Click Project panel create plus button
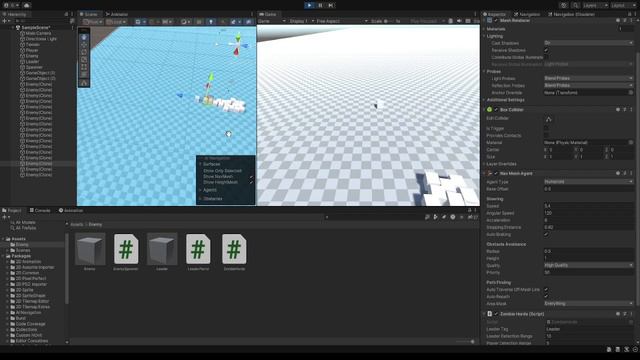Screen dimensions: 640x360 tap(5, 217)
